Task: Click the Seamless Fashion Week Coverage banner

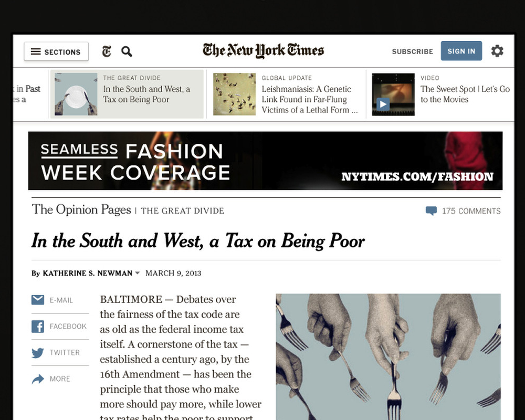Action: point(265,161)
